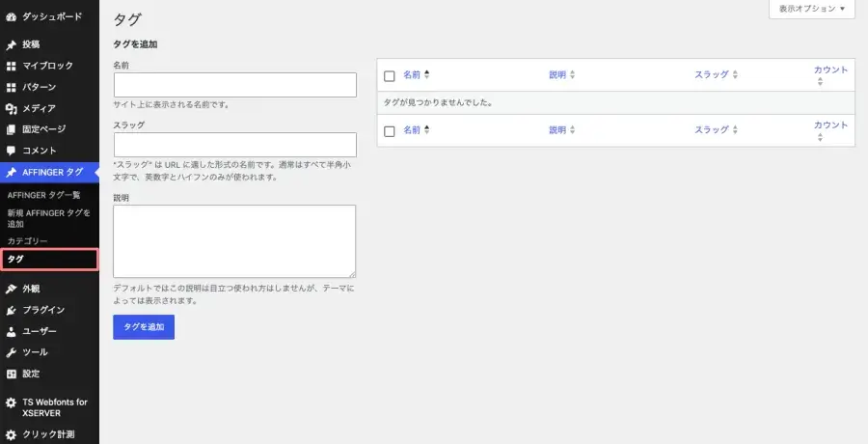Click the text タグが見つかりませんでした。
This screenshot has width=868, height=444.
438,103
